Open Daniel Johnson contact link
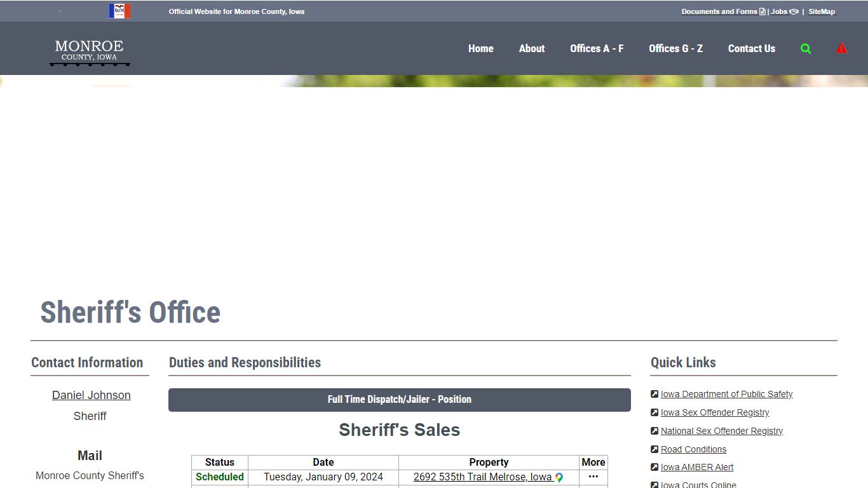Viewport: 868px width, 488px height. coord(92,395)
